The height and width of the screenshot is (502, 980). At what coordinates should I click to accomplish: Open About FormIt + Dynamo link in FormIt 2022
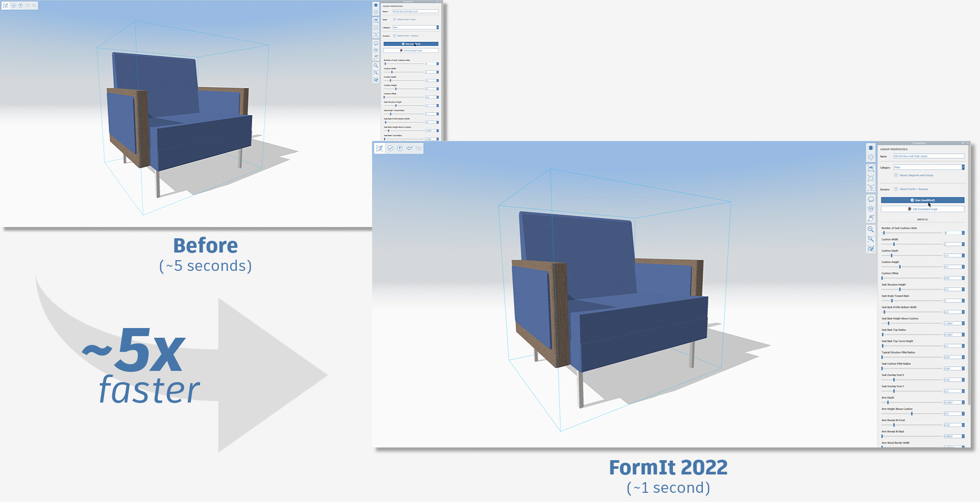coord(914,189)
